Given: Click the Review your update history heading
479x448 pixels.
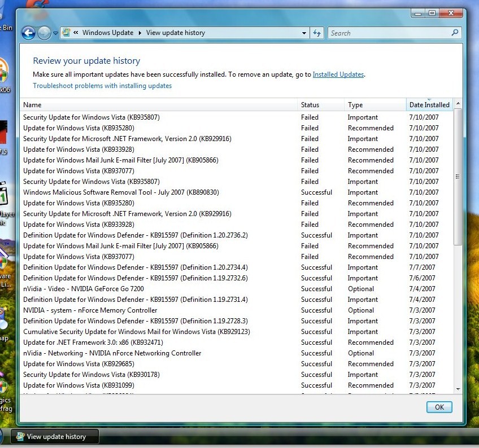Looking at the screenshot, I should pyautogui.click(x=86, y=61).
